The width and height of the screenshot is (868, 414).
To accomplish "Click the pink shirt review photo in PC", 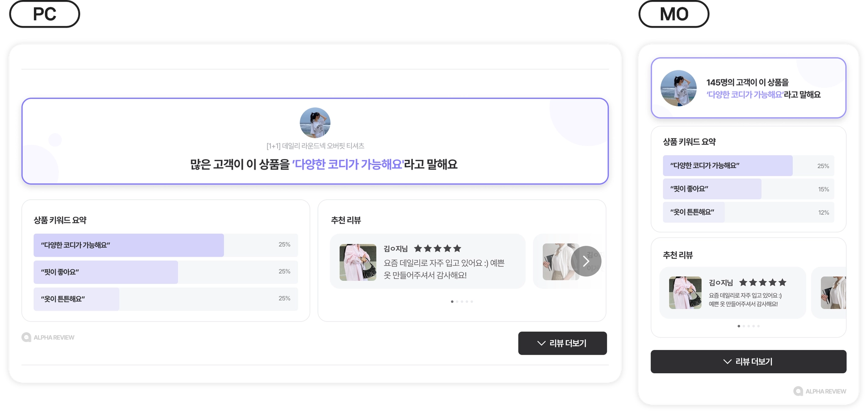I will (x=358, y=262).
